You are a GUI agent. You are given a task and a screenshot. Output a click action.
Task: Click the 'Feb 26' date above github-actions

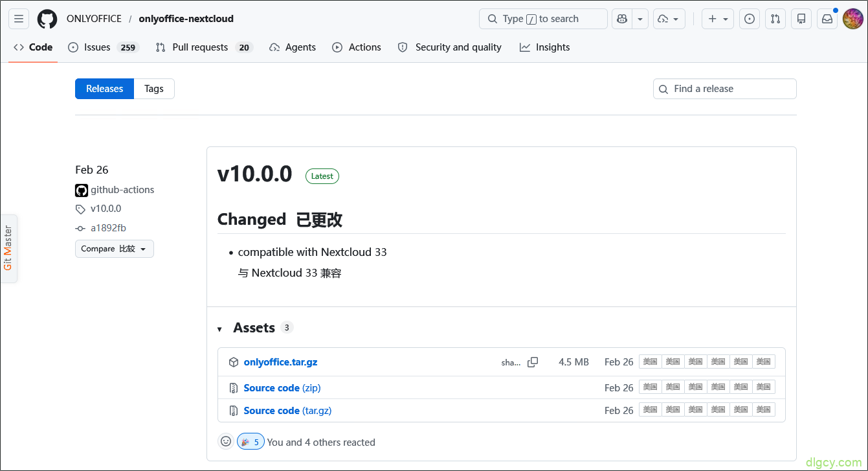click(92, 170)
